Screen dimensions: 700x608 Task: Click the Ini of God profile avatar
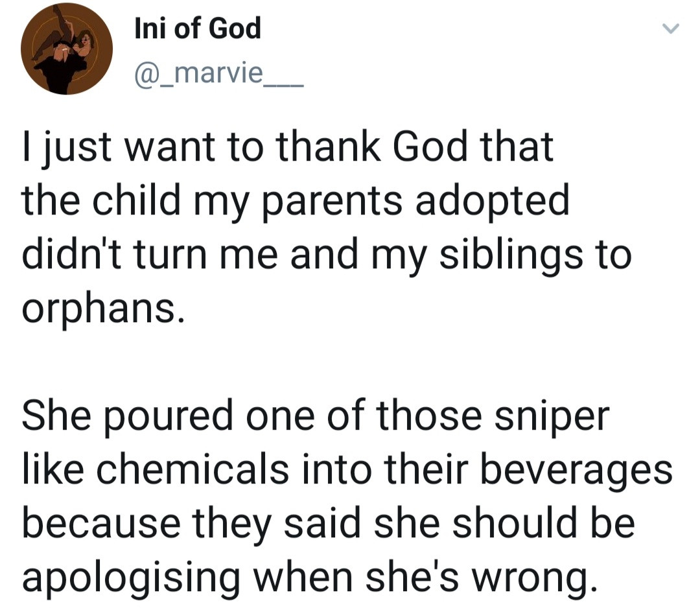(67, 49)
